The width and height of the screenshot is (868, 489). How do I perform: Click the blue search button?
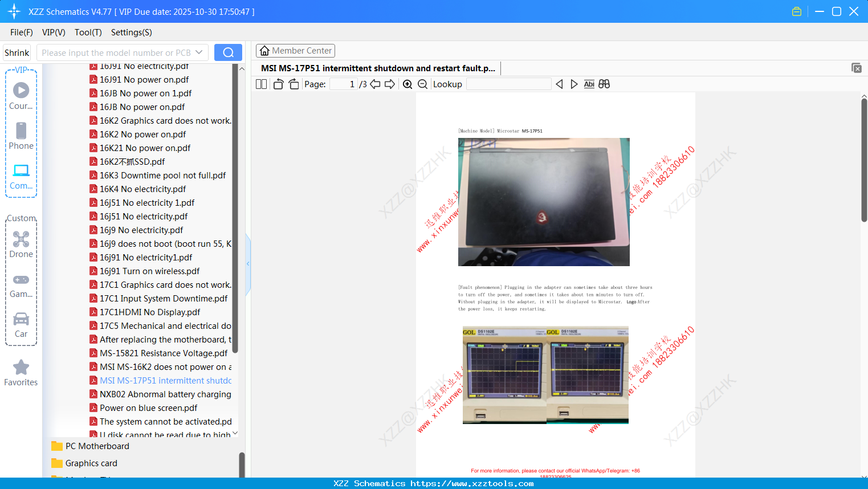pyautogui.click(x=228, y=52)
